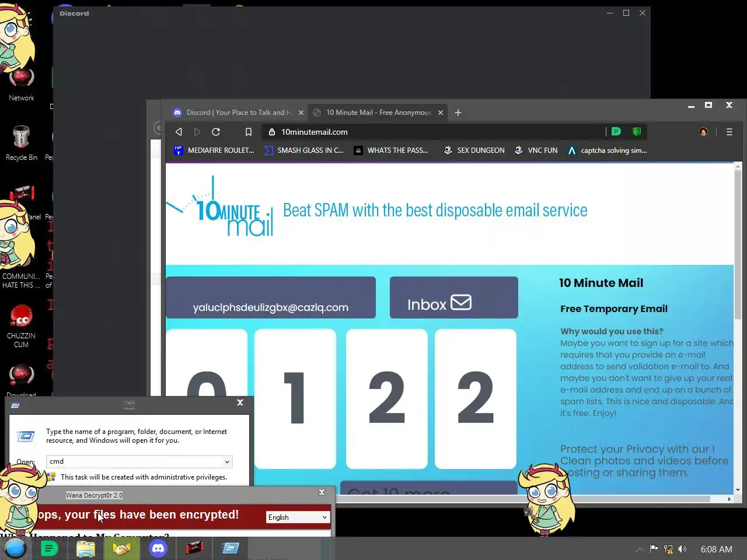
Task: Click the network tray icon
Action: point(668,549)
